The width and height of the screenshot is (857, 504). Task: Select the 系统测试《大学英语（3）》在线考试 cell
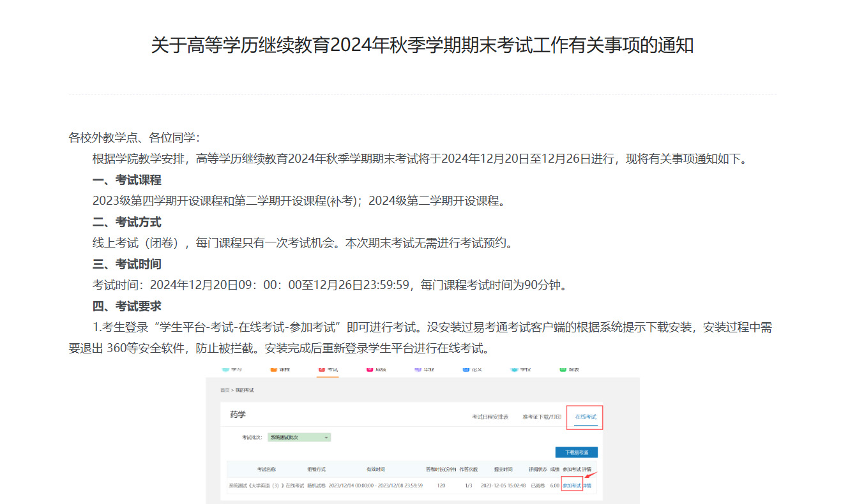pyautogui.click(x=266, y=485)
